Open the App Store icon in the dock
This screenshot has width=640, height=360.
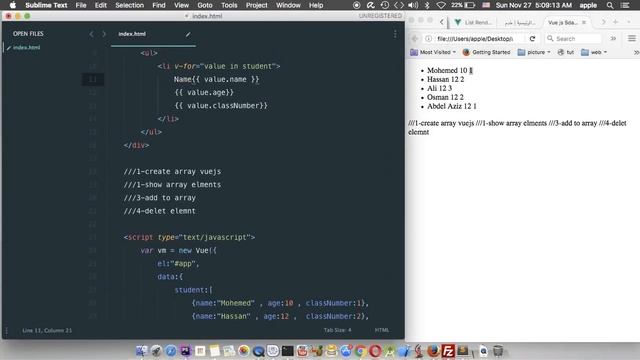tap(346, 351)
